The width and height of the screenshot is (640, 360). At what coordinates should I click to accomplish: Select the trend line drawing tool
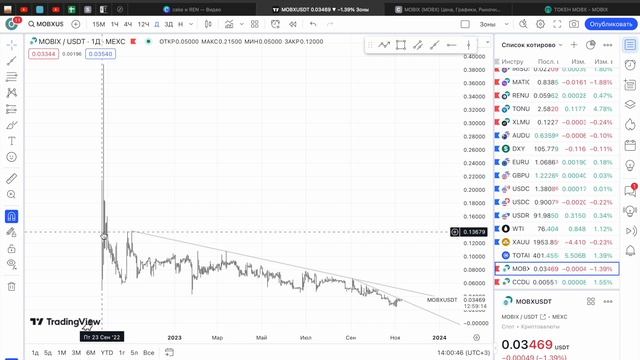[x=11, y=61]
